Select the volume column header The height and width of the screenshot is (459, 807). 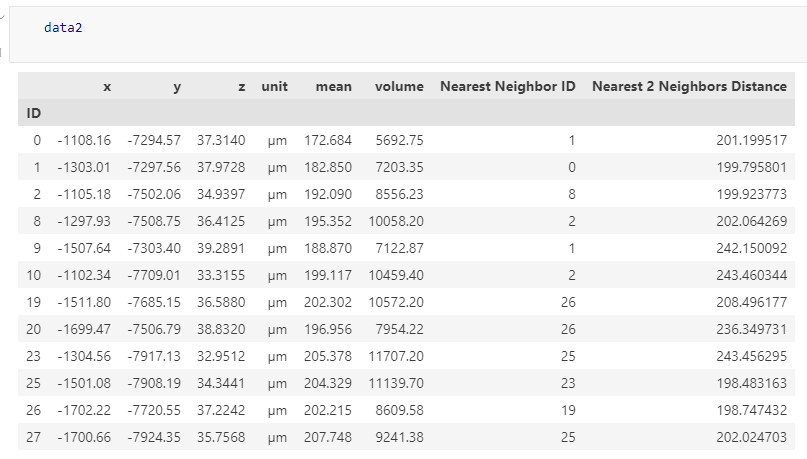[x=399, y=86]
